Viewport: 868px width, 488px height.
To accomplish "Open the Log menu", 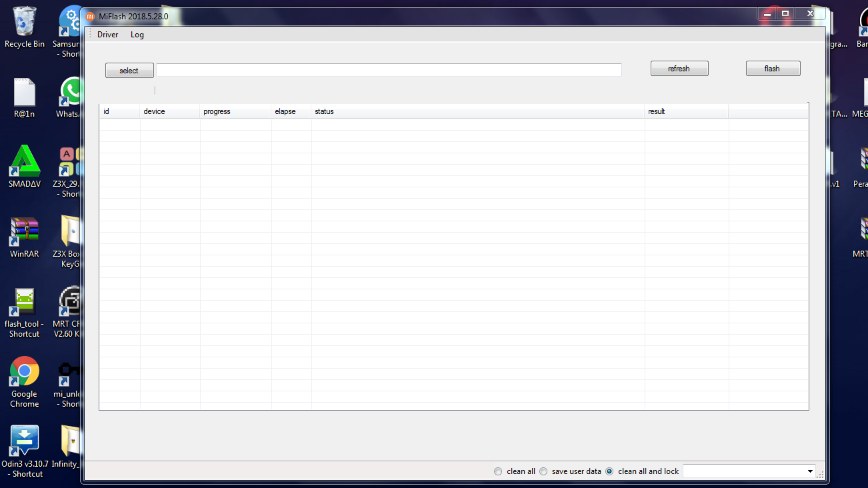I will click(137, 35).
